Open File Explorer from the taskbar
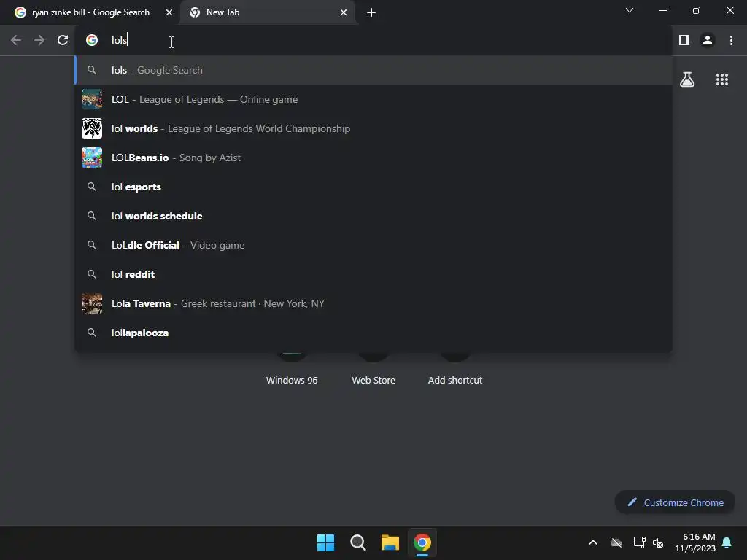 390,542
